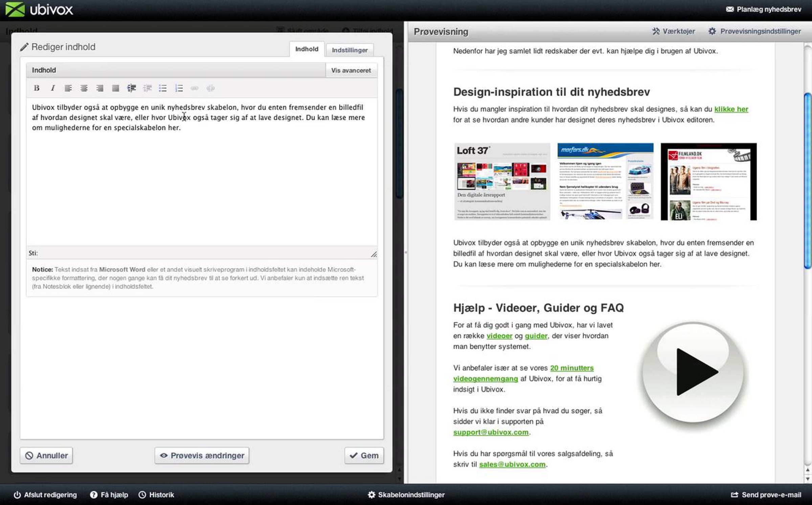The height and width of the screenshot is (505, 812).
Task: Click the preview scroll-down arrow
Action: [808, 479]
